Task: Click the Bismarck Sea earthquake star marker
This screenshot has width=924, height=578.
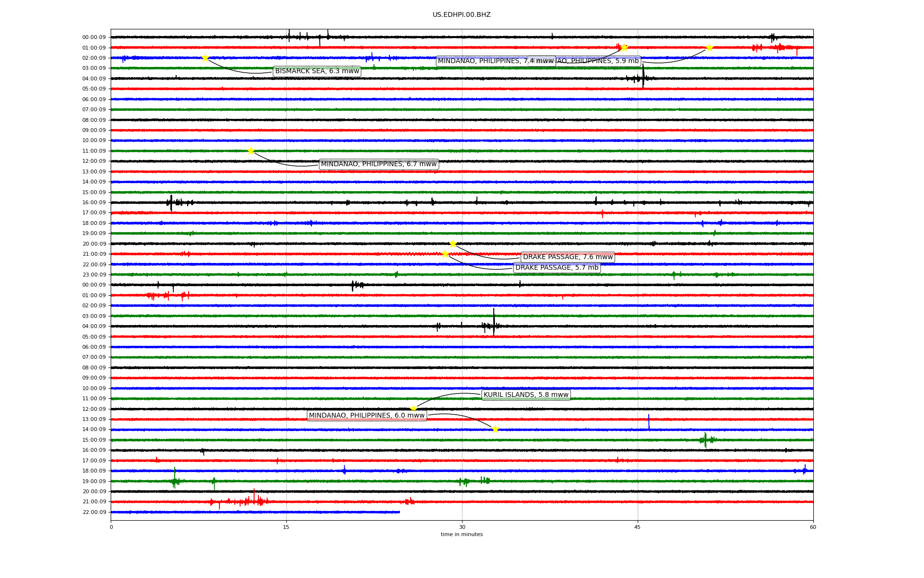Action: click(205, 58)
